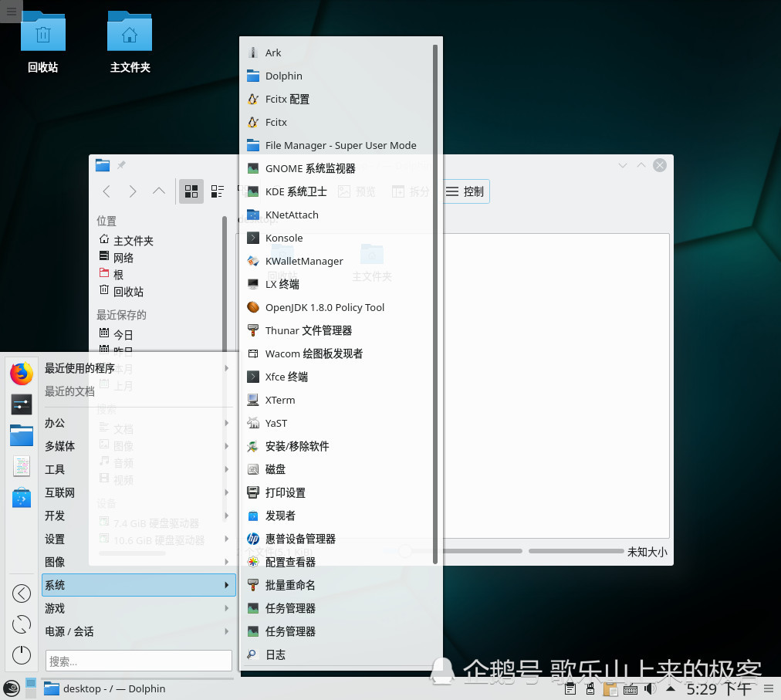Go back in the Dolphin window
The width and height of the screenshot is (781, 700).
click(106, 191)
